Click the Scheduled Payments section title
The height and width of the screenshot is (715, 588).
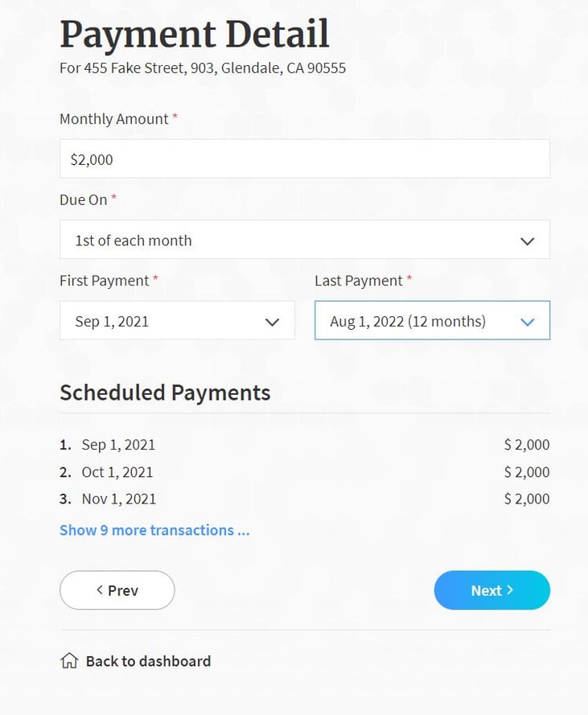pos(164,392)
